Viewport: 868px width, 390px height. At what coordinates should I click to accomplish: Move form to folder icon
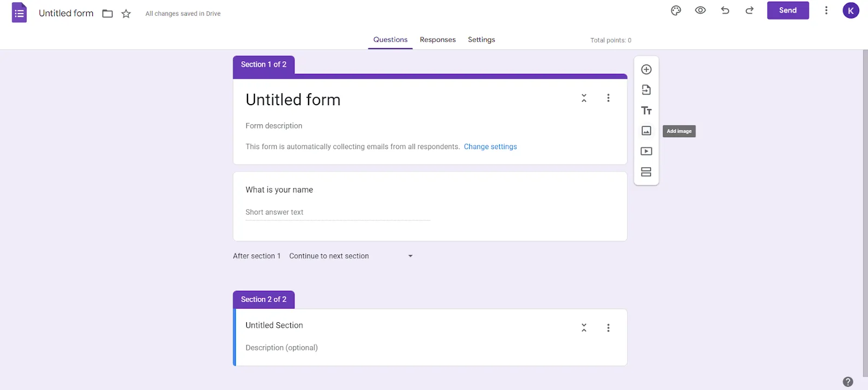point(107,14)
